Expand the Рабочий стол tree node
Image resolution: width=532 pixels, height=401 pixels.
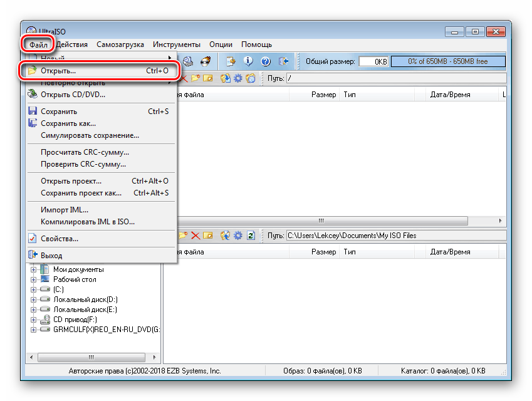(33, 279)
